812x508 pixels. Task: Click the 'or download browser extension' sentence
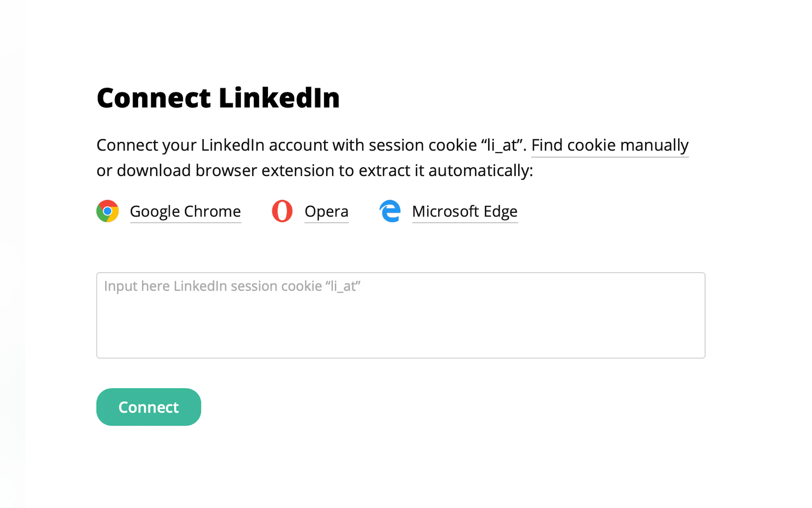click(x=314, y=171)
